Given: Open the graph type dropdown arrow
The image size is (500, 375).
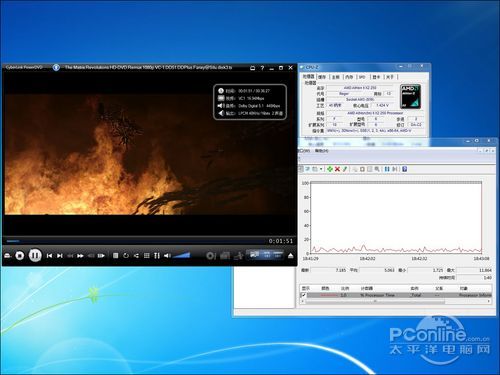Looking at the screenshot, I should (321, 169).
